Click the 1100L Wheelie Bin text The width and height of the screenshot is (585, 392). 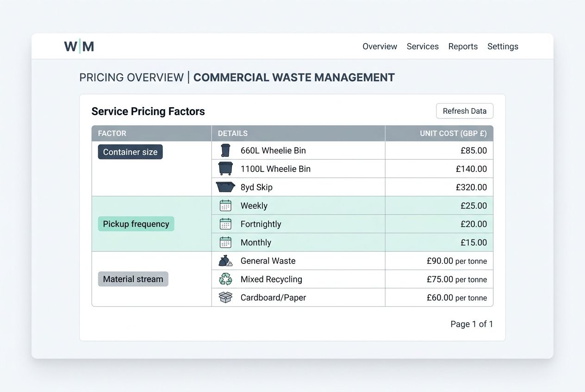[275, 169]
